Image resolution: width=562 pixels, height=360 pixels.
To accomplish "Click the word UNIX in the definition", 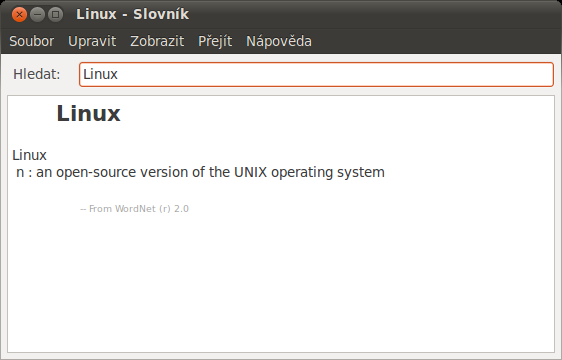I will [251, 172].
